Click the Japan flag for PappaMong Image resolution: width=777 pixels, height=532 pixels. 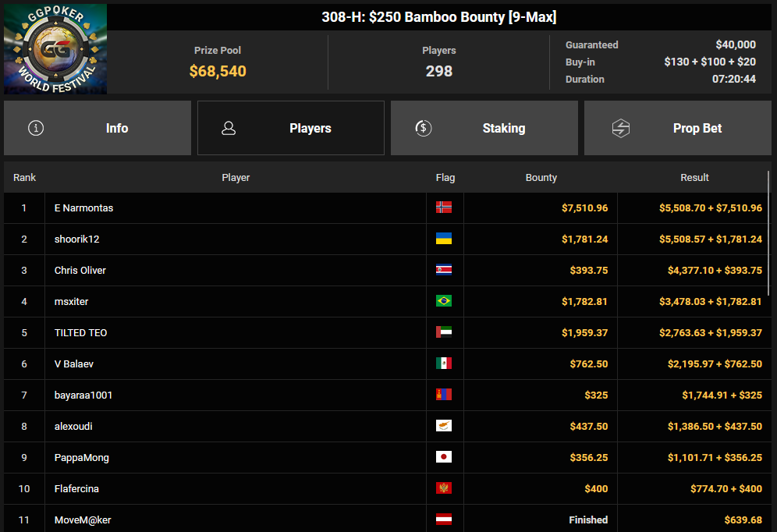[x=444, y=457]
